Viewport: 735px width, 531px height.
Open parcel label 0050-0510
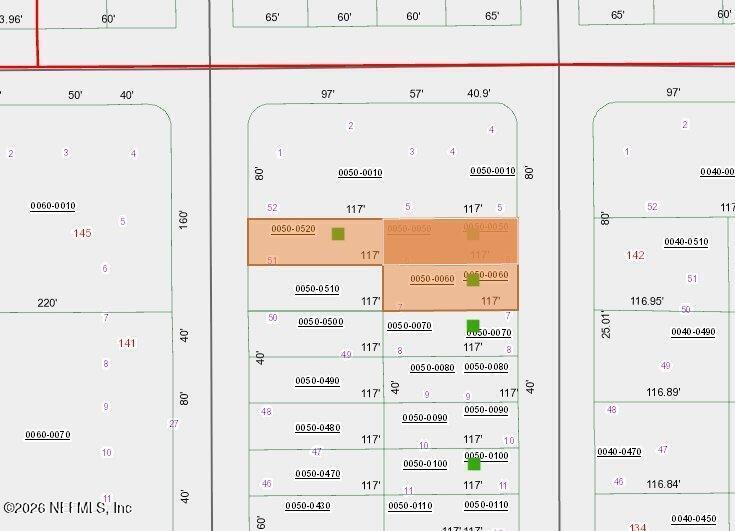317,289
